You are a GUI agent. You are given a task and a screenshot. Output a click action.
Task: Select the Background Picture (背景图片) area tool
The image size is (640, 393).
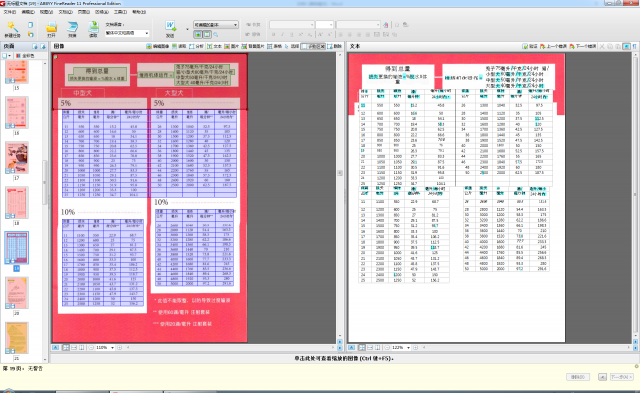253,46
